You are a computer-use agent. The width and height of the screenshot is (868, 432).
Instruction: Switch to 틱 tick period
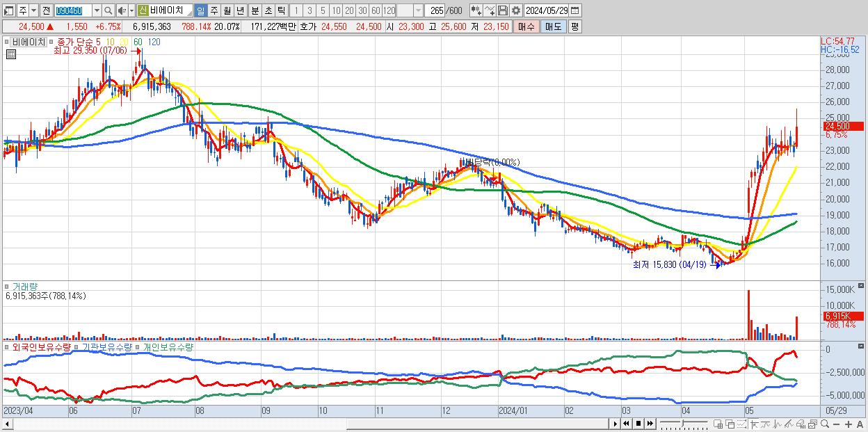281,10
